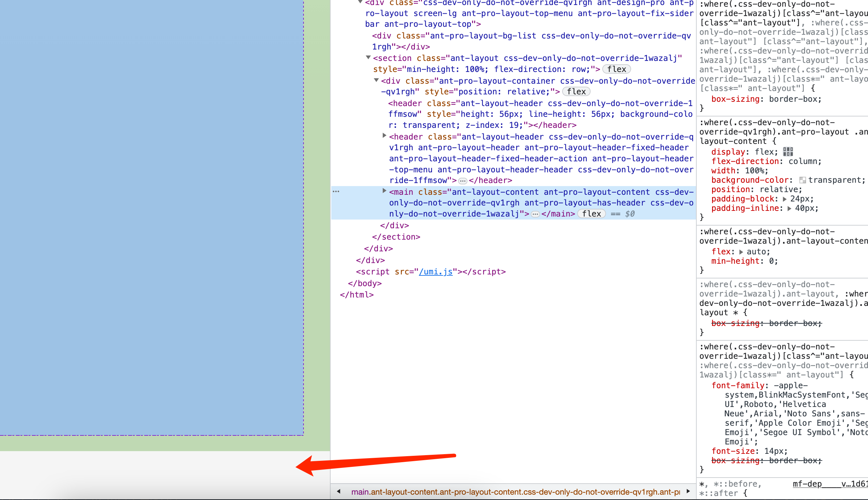Toggle flex badge on the main element
The image size is (868, 500).
[x=591, y=214]
